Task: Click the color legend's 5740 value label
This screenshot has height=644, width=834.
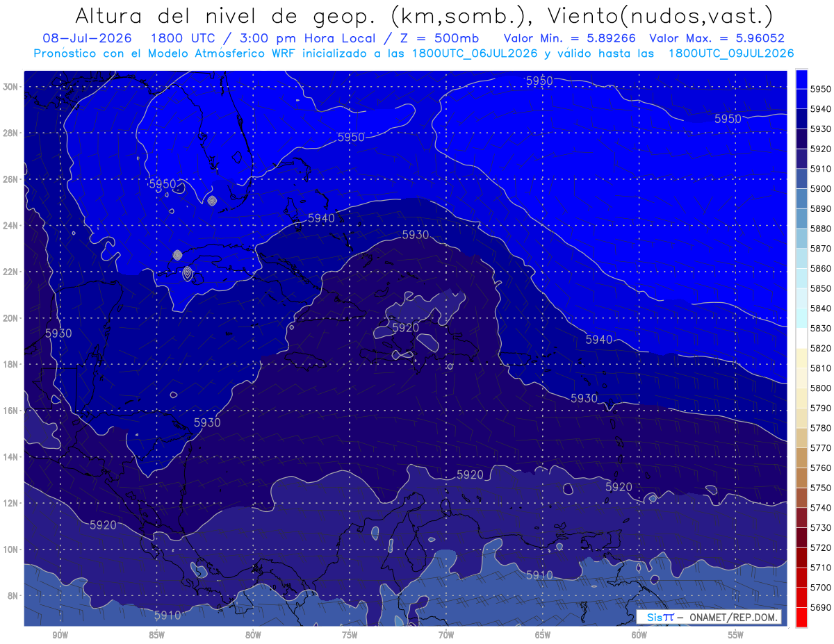Action: pos(821,508)
